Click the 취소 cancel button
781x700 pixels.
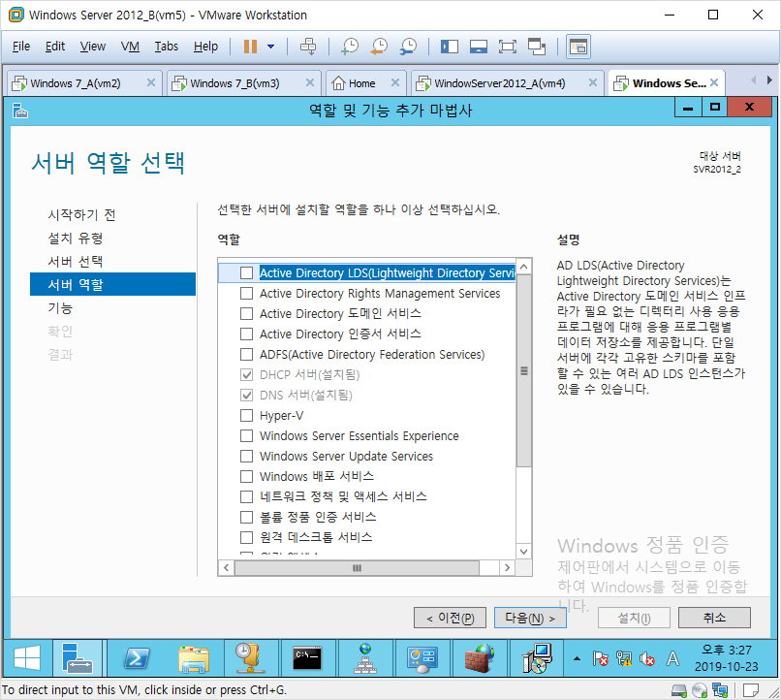tap(714, 618)
